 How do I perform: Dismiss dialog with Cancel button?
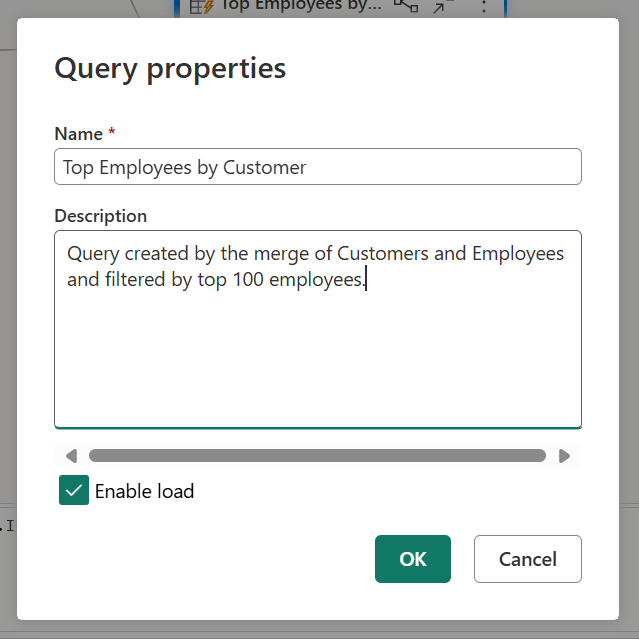click(x=528, y=559)
